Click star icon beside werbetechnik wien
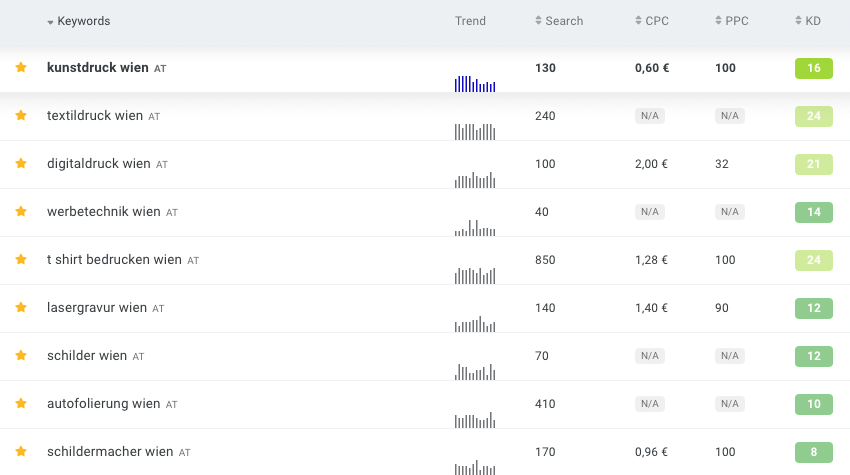Screen dimensions: 850x475 [20, 212]
